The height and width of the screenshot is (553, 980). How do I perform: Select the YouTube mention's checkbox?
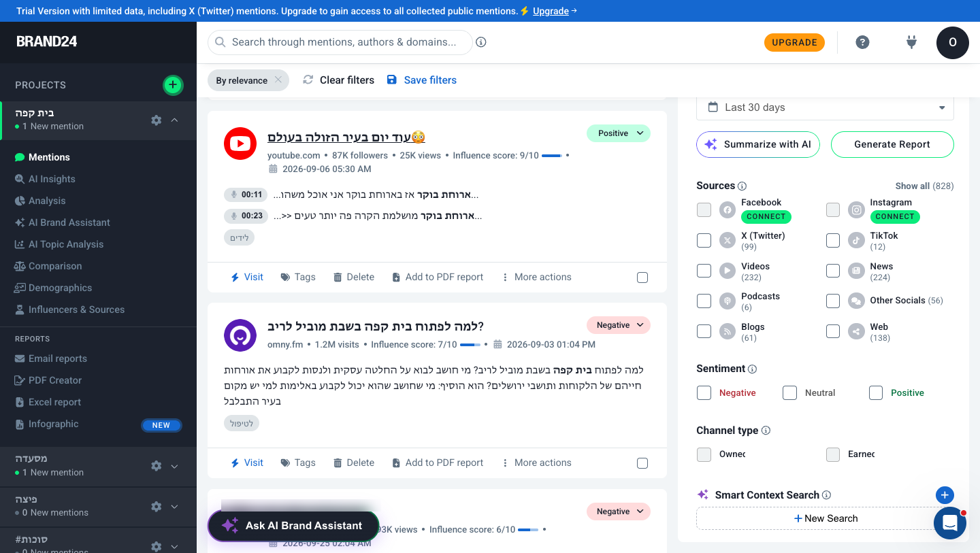pos(642,278)
